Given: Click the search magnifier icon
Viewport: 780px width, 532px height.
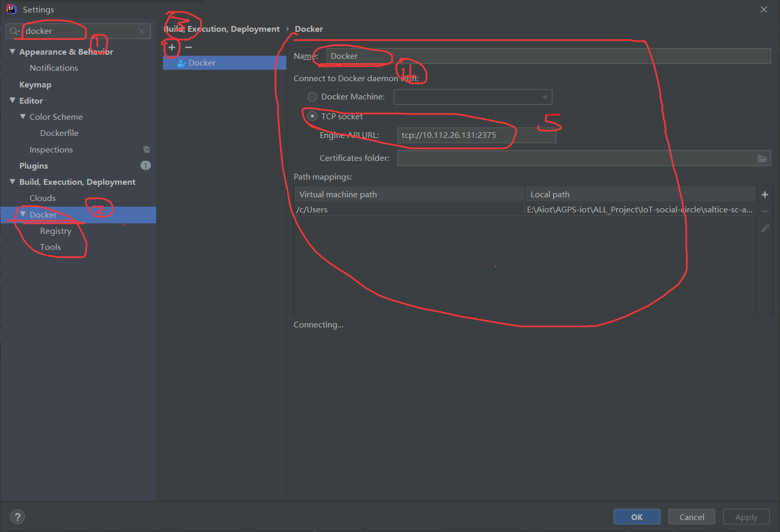Looking at the screenshot, I should (x=14, y=31).
